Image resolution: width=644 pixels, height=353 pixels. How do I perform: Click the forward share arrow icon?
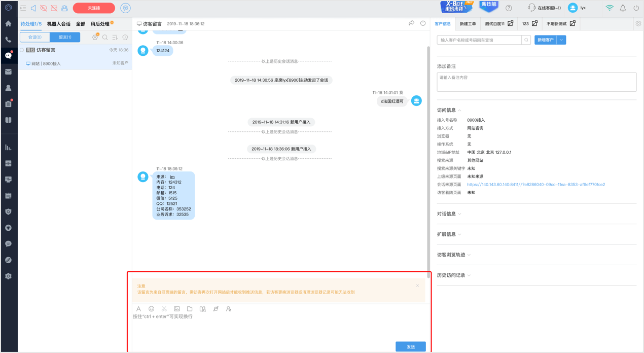pos(411,23)
